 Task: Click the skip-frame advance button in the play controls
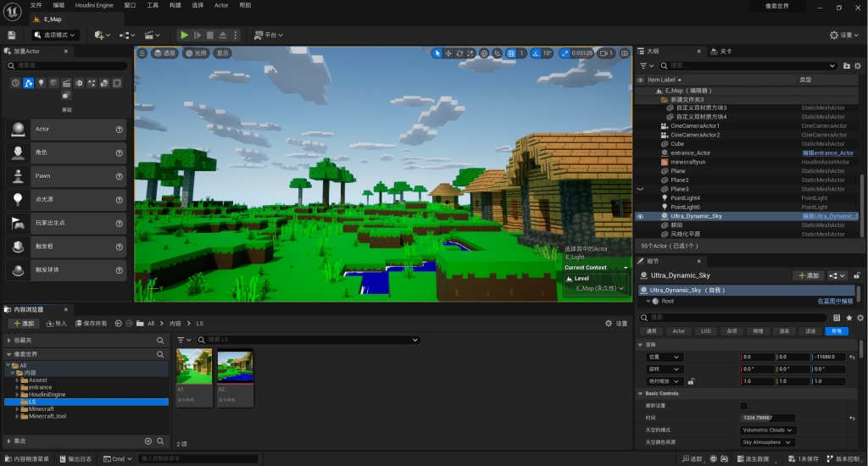point(197,35)
